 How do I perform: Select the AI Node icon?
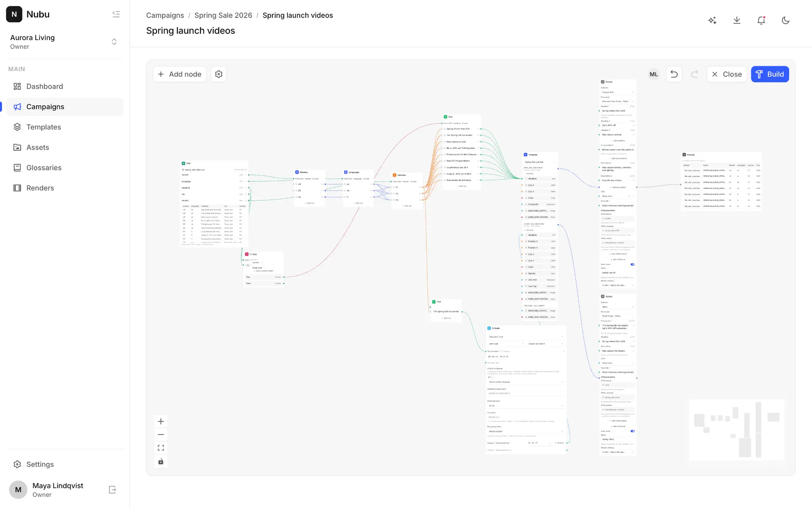click(x=489, y=328)
